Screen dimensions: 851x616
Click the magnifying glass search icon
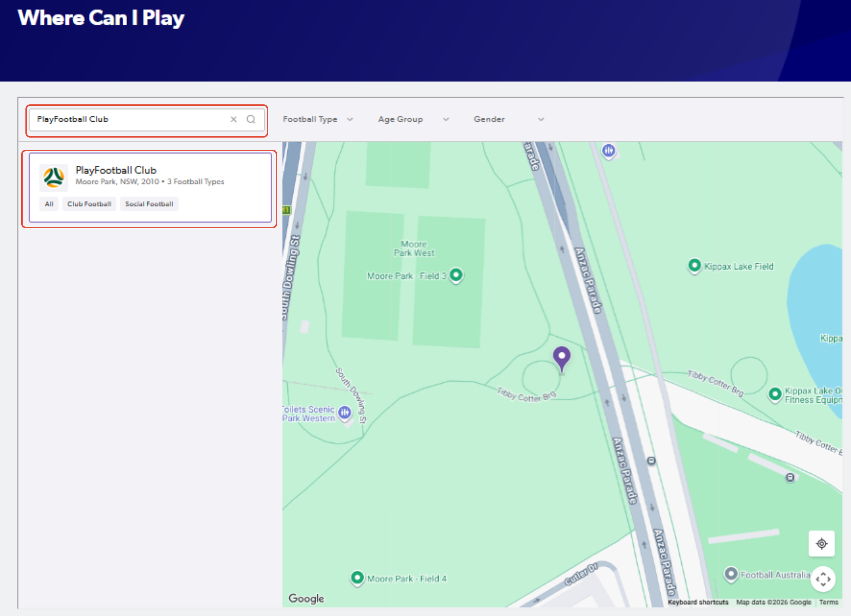click(x=251, y=119)
